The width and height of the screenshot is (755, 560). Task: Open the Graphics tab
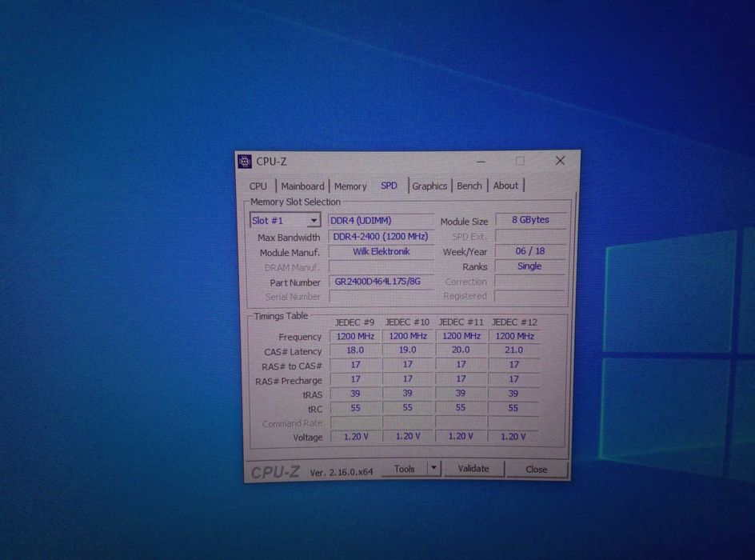429,186
